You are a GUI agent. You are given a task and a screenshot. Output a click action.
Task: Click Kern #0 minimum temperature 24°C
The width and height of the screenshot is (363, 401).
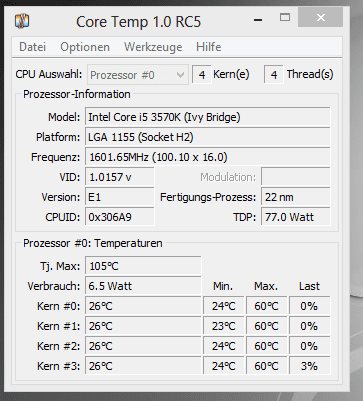click(x=224, y=306)
